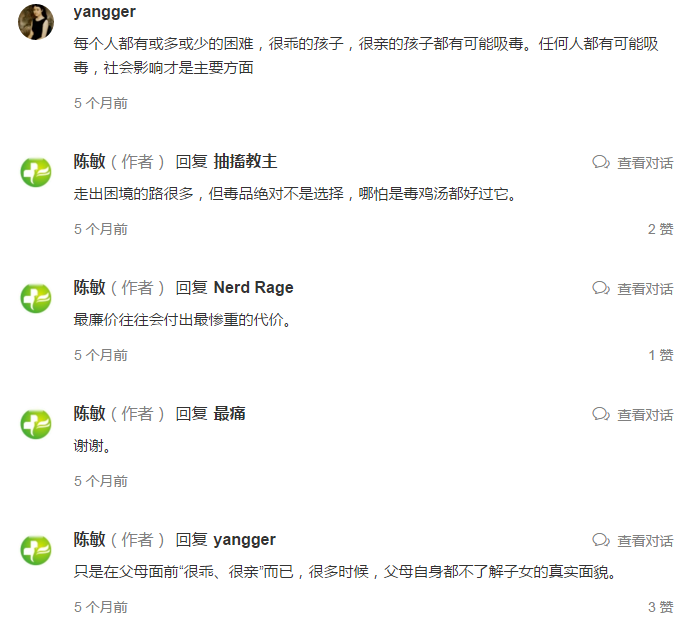Open Nerd Rage user profile link
Image resolution: width=688 pixels, height=628 pixels.
click(253, 287)
